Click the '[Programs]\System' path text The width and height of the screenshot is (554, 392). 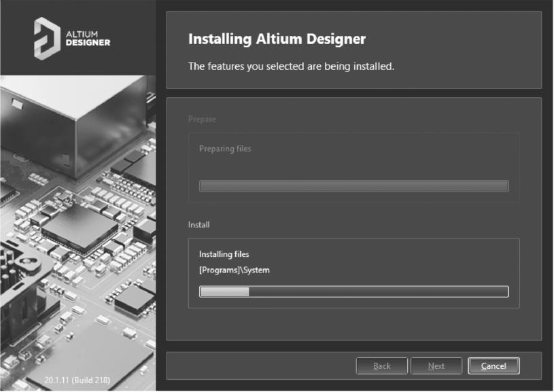[235, 270]
